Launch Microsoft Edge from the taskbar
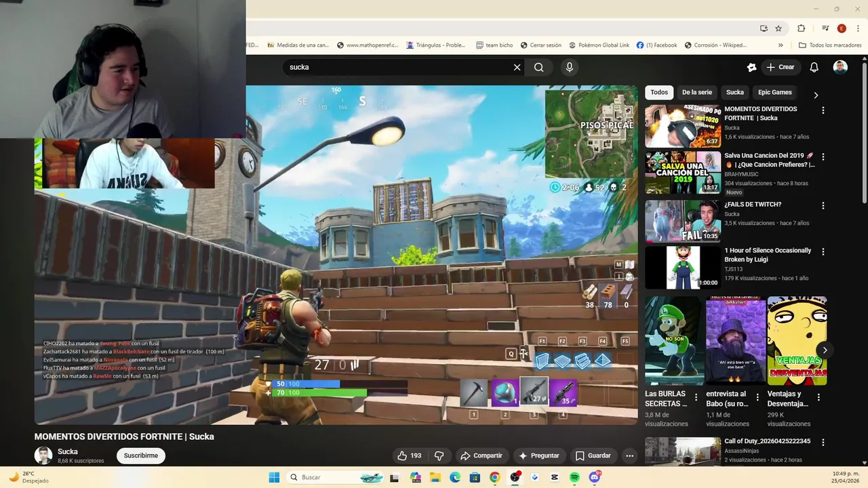 (x=455, y=477)
